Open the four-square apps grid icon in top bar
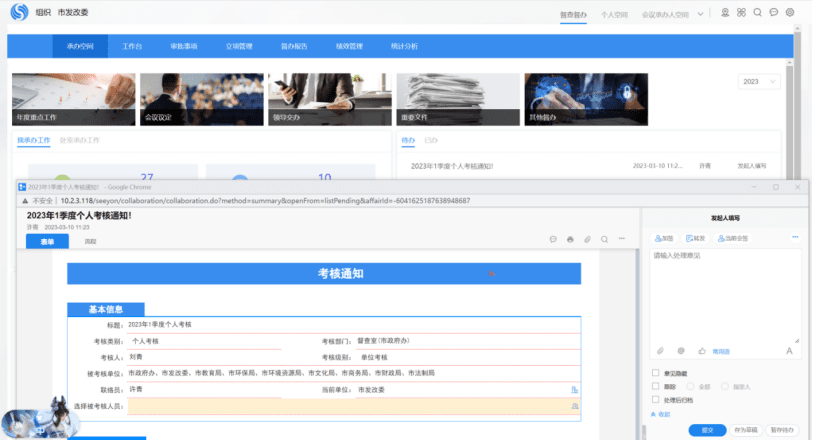This screenshot has height=440, width=813. [x=741, y=12]
